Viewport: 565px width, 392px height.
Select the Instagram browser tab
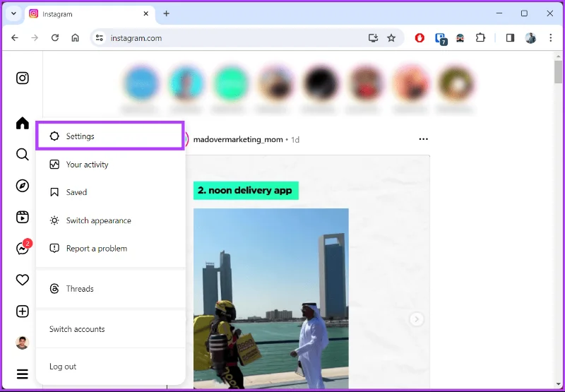tap(90, 14)
